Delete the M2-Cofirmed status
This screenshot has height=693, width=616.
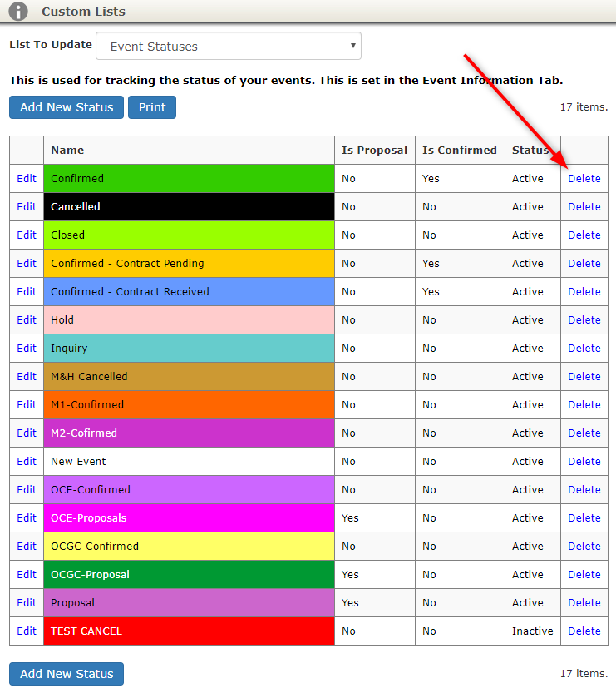pos(584,433)
